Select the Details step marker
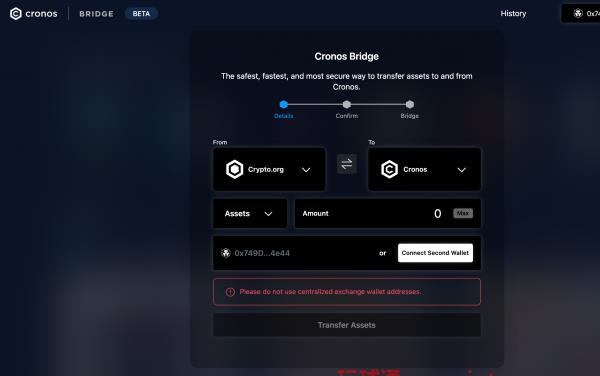 point(284,104)
